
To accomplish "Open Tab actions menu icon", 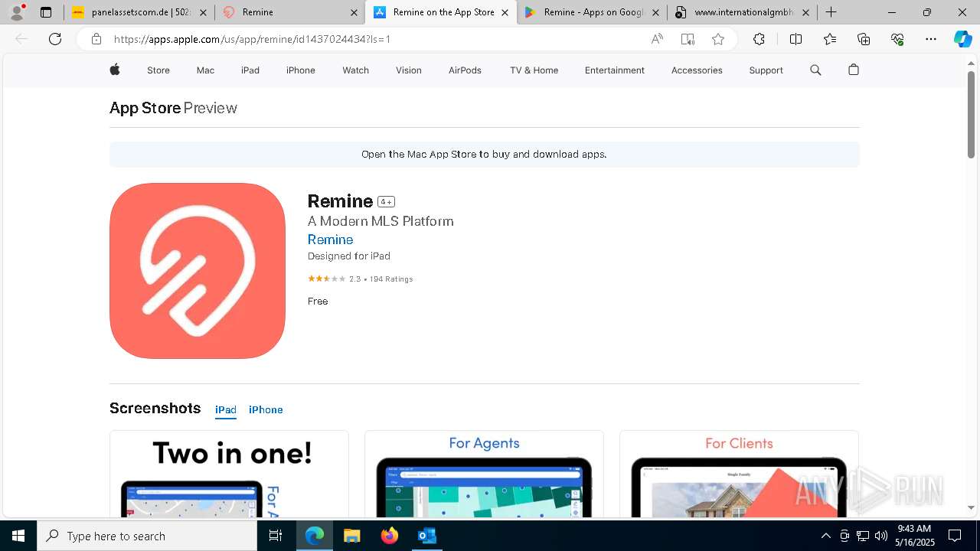I will pos(46,12).
